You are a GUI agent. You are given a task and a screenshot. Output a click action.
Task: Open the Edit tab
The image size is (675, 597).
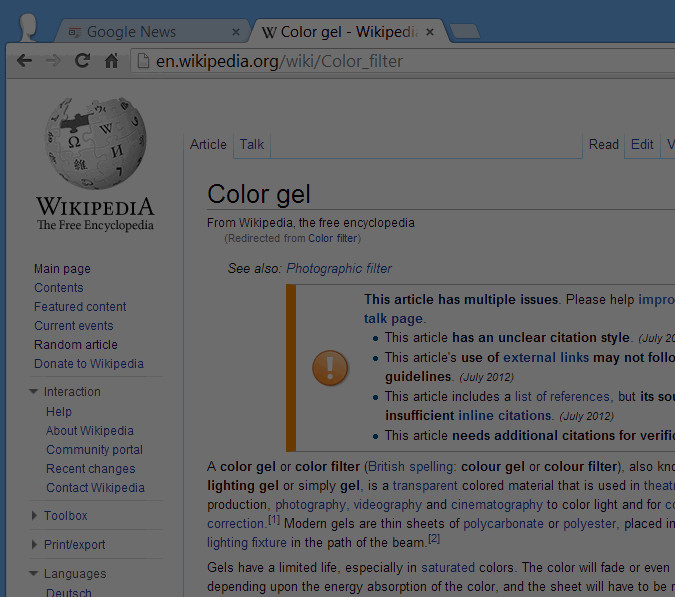(x=642, y=145)
